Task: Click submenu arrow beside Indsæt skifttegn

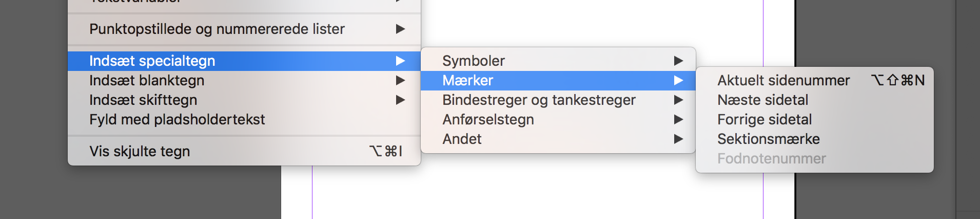Action: pyautogui.click(x=401, y=100)
